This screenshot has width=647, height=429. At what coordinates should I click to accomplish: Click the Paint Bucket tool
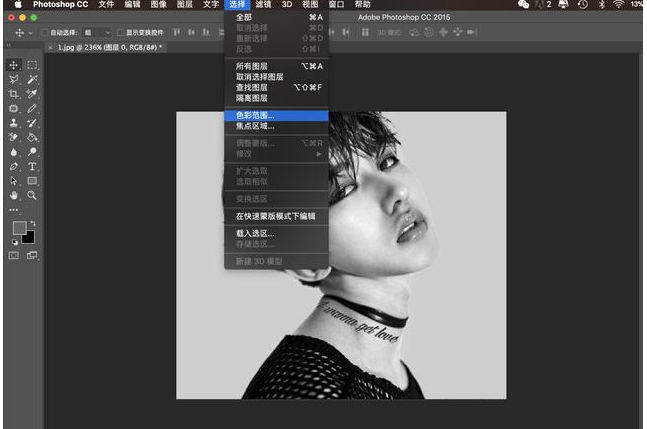point(32,137)
